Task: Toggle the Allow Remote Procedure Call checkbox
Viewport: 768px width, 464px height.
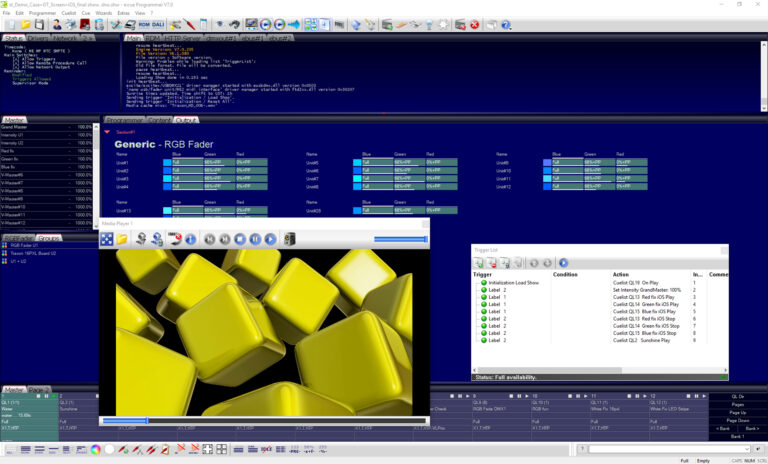Action: click(x=16, y=63)
